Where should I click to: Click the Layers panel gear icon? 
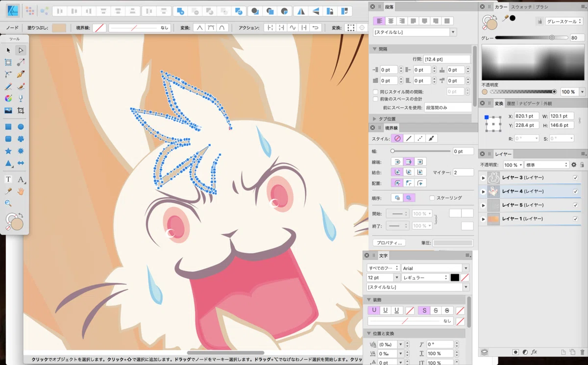[574, 165]
